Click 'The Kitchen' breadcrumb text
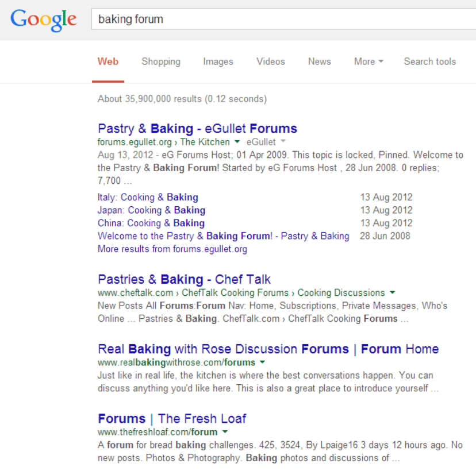The image size is (476, 471). pos(205,142)
